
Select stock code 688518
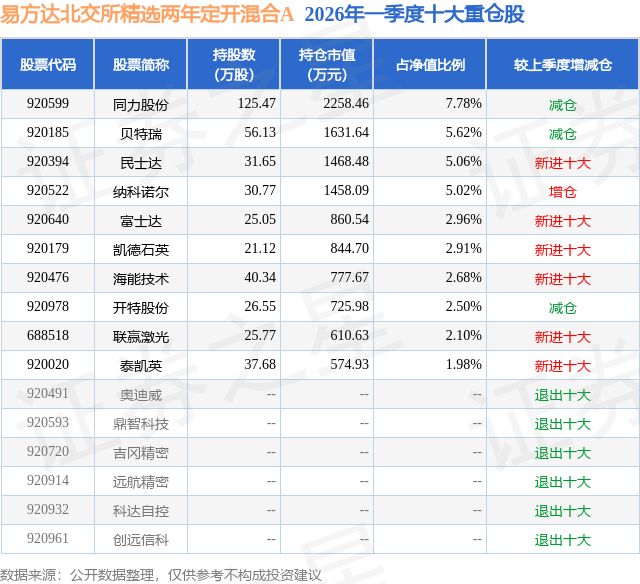tap(48, 335)
